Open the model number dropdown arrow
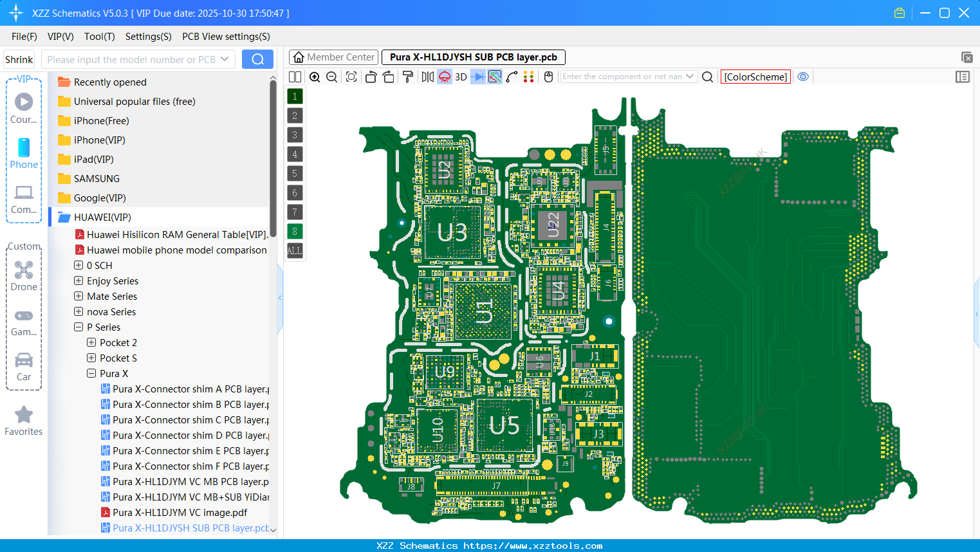Viewport: 980px width, 552px height. (x=225, y=59)
